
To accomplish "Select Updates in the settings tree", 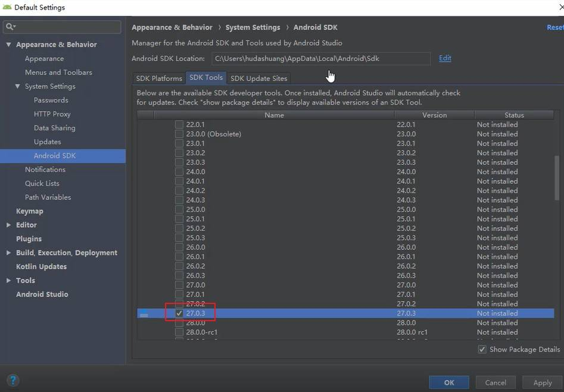I will [x=48, y=142].
